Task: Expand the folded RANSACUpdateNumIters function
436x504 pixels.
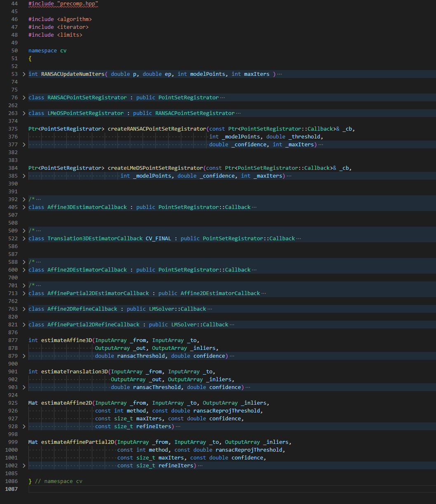Action: click(x=24, y=74)
